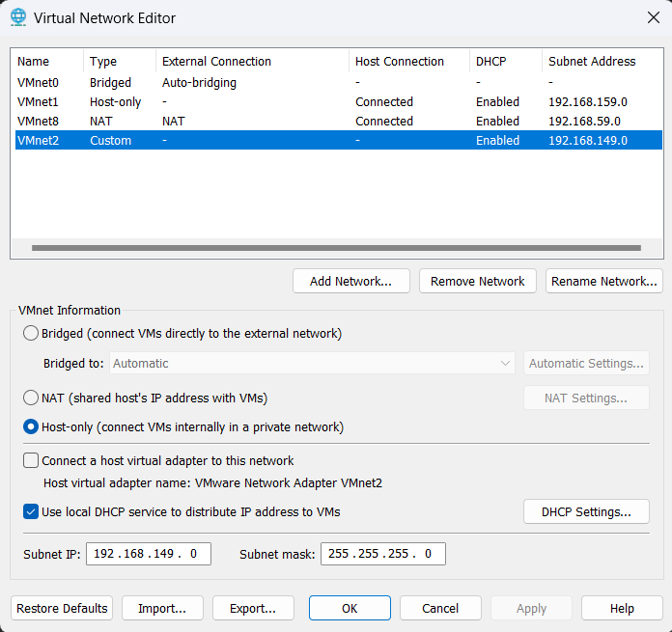This screenshot has width=672, height=632.
Task: Open the Bridged to dropdown
Action: click(313, 364)
